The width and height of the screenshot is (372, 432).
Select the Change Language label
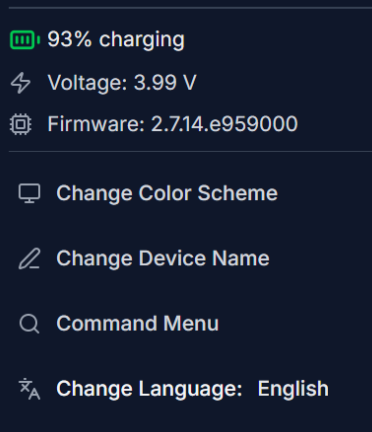149,389
